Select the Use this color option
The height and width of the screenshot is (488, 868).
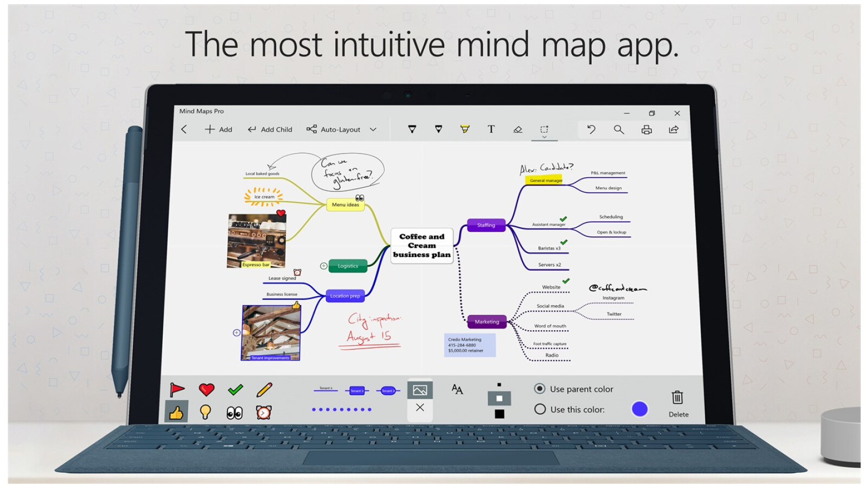(540, 410)
